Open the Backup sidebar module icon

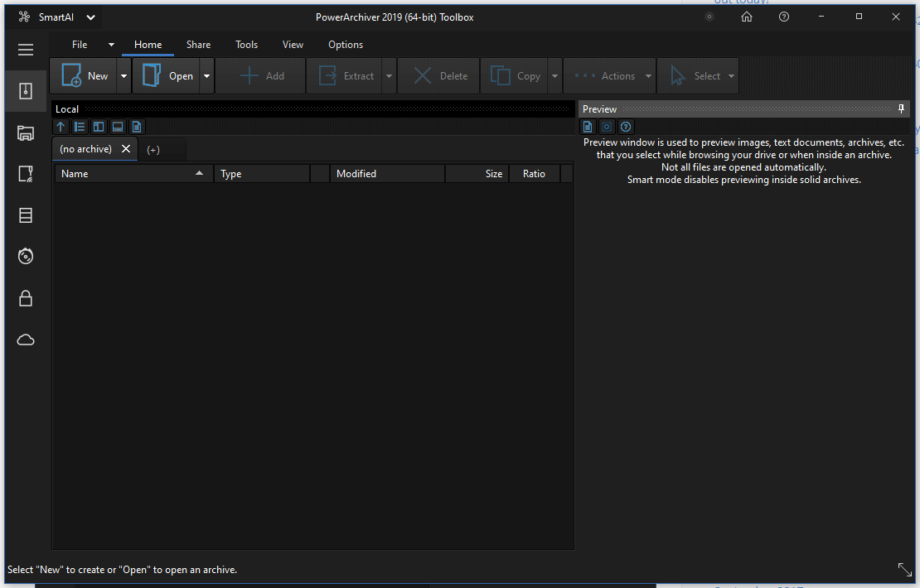click(25, 174)
